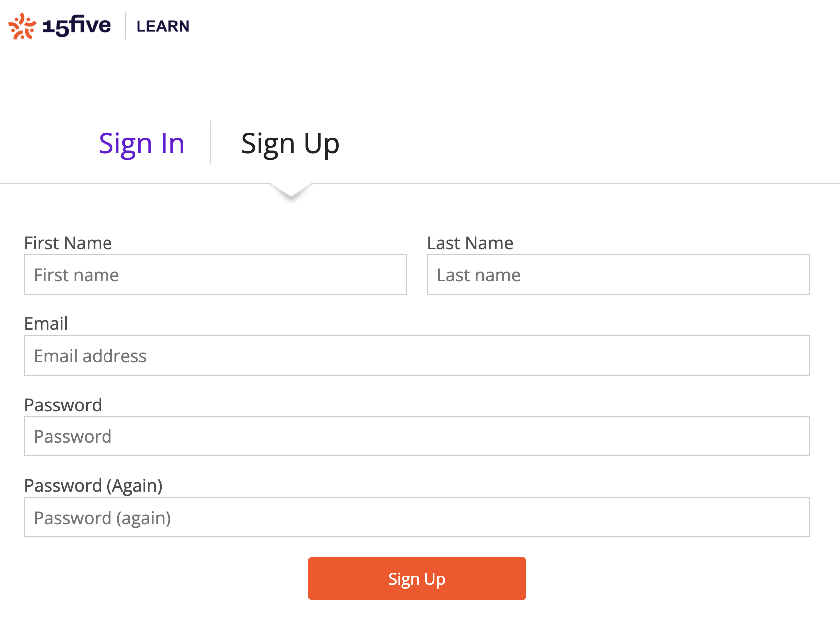Viewport: 840px width, 631px height.
Task: Click the Email field label
Action: [46, 324]
